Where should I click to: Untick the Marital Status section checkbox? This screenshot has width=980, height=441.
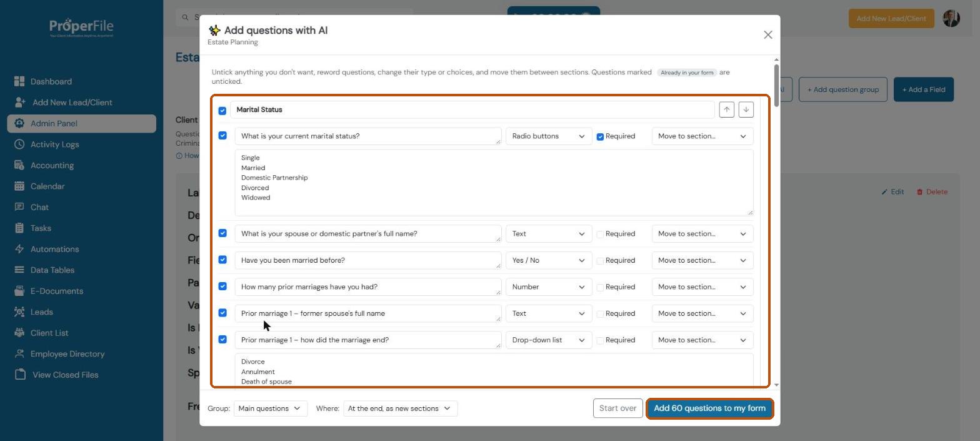coord(222,111)
